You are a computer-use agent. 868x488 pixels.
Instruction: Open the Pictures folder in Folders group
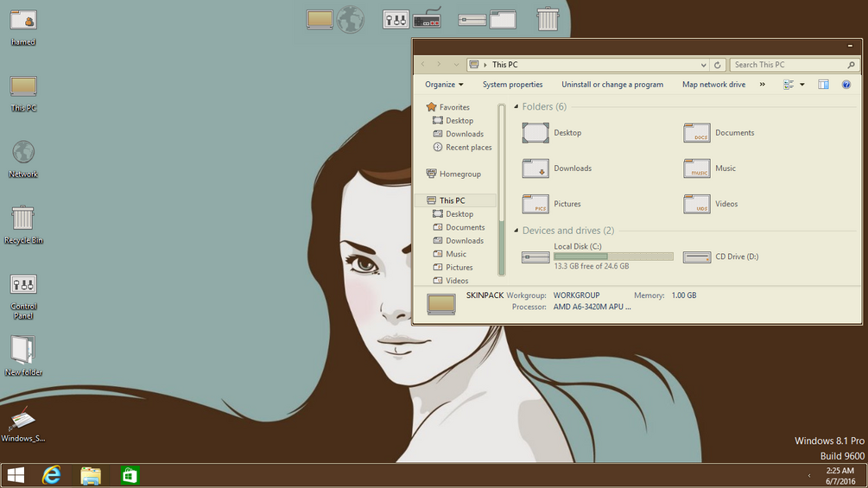[x=552, y=204]
